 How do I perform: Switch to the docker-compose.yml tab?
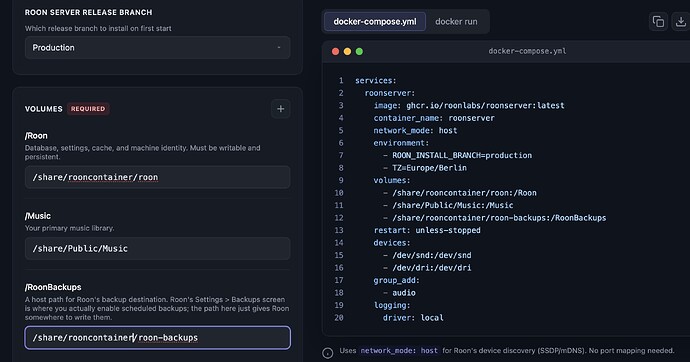click(x=375, y=22)
